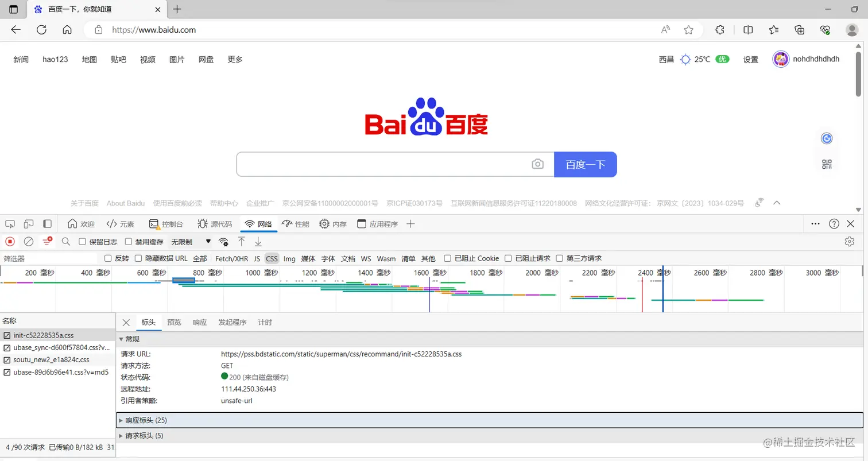Stop recording network log
This screenshot has height=461, width=868.
10,242
